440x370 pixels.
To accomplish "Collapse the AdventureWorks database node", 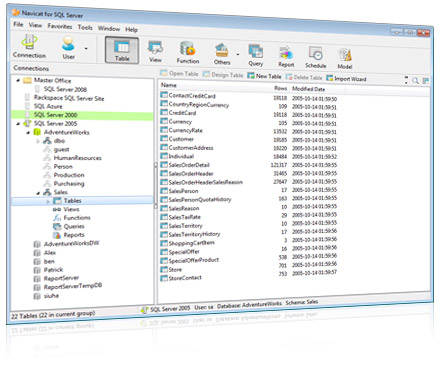I will pyautogui.click(x=28, y=132).
